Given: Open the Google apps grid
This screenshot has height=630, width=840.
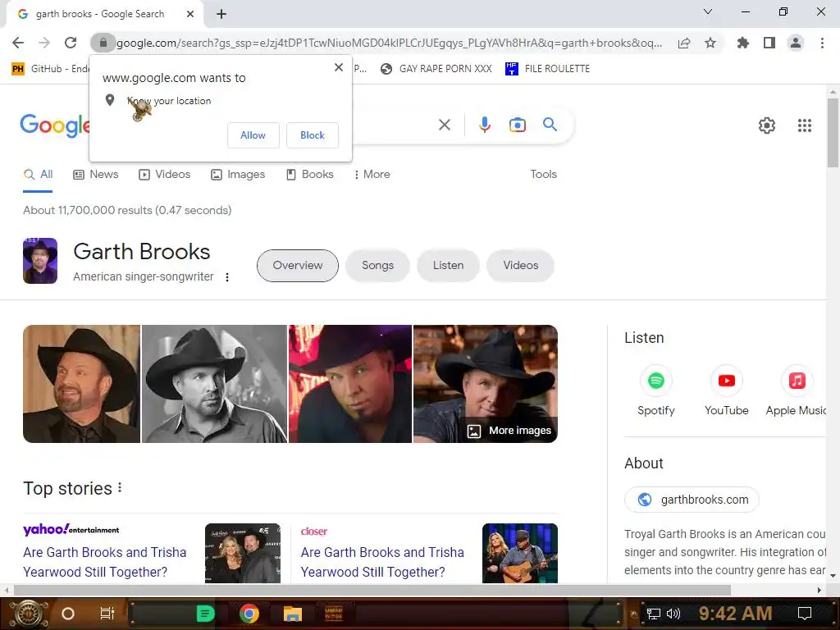Looking at the screenshot, I should click(x=804, y=126).
